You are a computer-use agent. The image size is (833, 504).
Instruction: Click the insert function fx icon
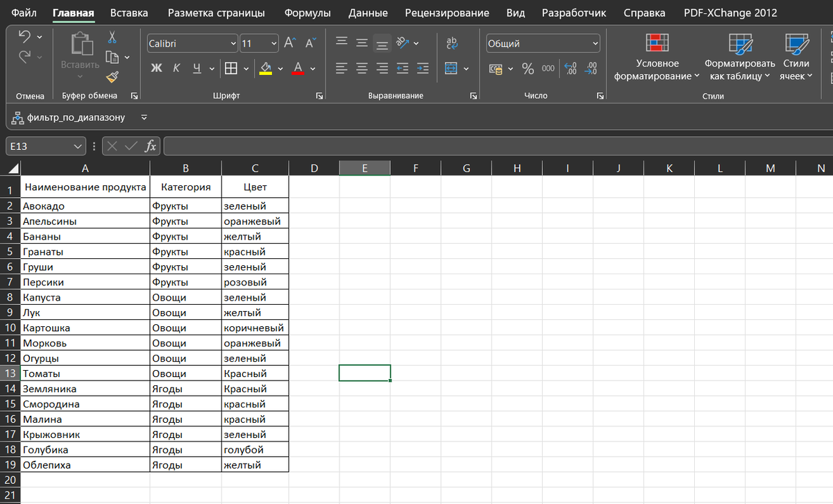[x=150, y=146]
